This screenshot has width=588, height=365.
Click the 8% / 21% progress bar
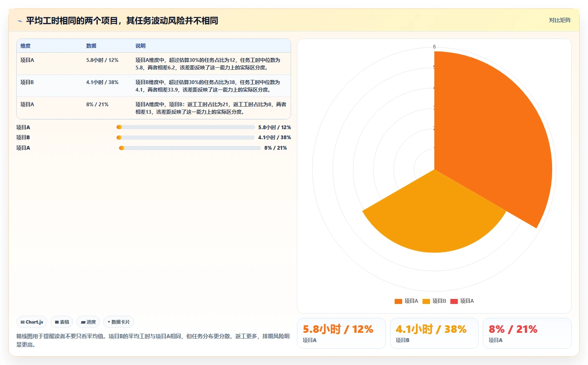tap(190, 148)
